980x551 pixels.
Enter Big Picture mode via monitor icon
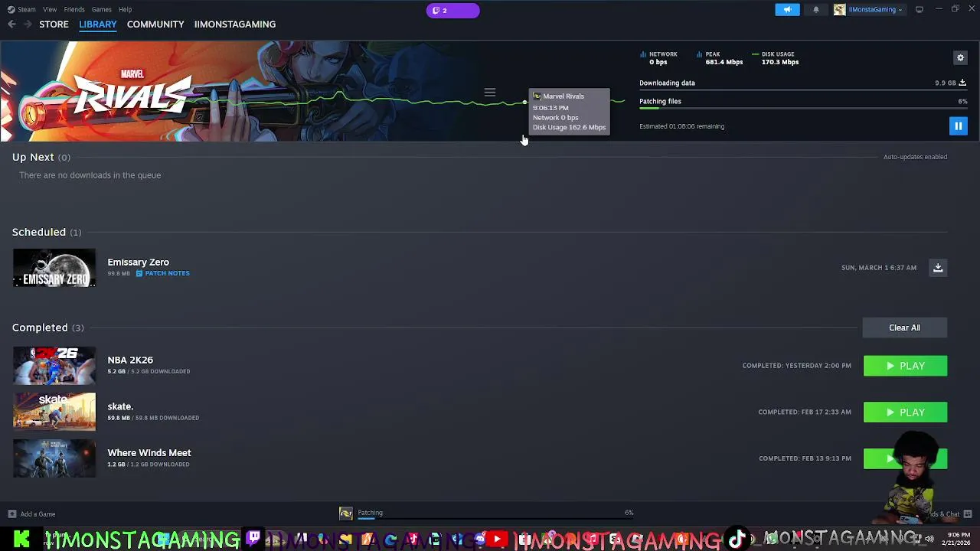(920, 9)
